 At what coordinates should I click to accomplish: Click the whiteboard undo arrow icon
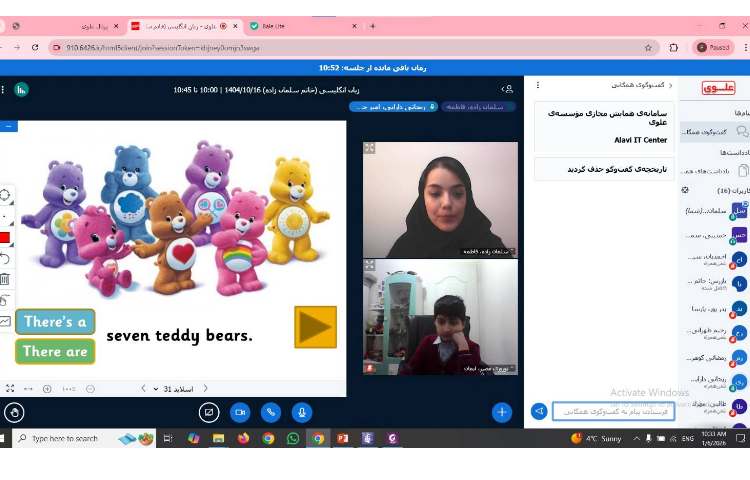[x=5, y=258]
